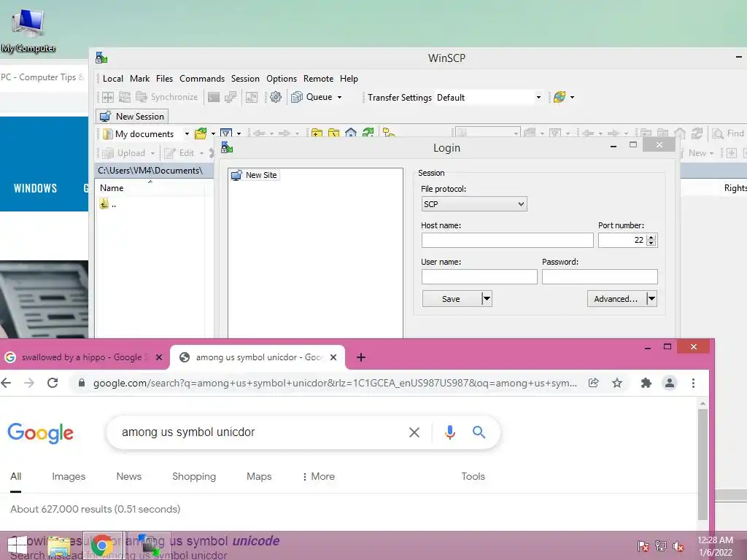Select the Images search filter
747x560 pixels.
click(x=69, y=476)
